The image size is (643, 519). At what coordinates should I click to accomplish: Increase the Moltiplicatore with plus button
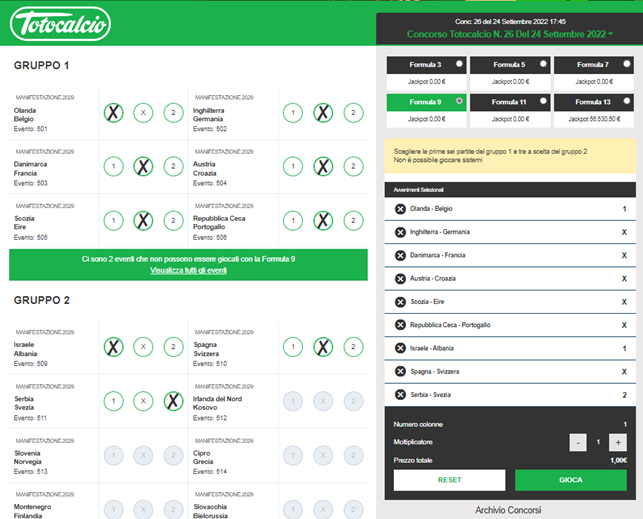click(x=617, y=442)
